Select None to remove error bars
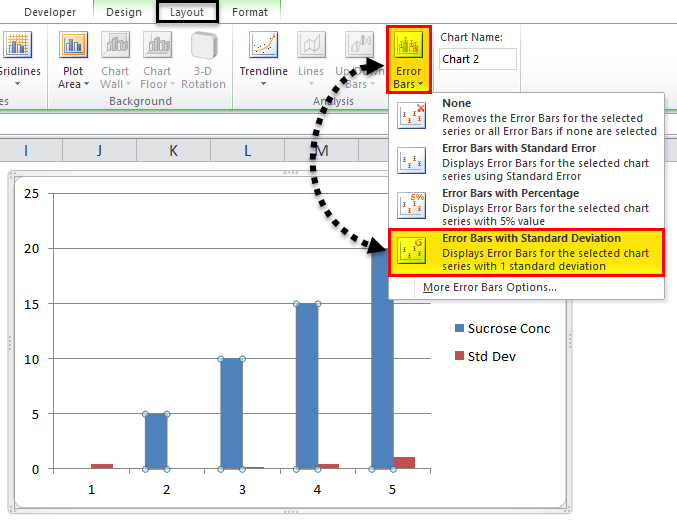677x521 pixels. click(526, 117)
